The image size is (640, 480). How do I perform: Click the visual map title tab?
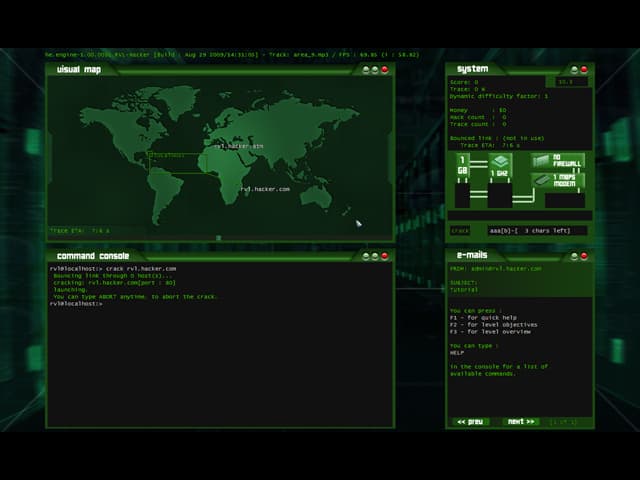coord(79,69)
